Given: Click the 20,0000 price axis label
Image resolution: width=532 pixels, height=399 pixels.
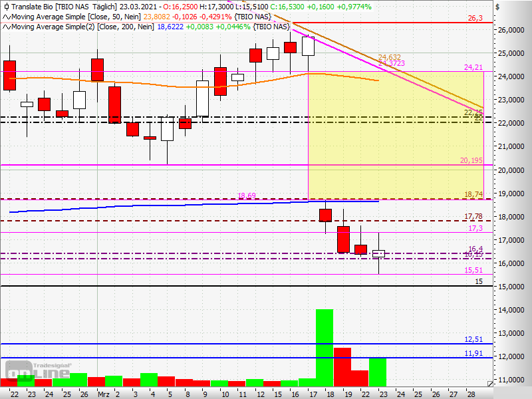Looking at the screenshot, I should [x=511, y=170].
